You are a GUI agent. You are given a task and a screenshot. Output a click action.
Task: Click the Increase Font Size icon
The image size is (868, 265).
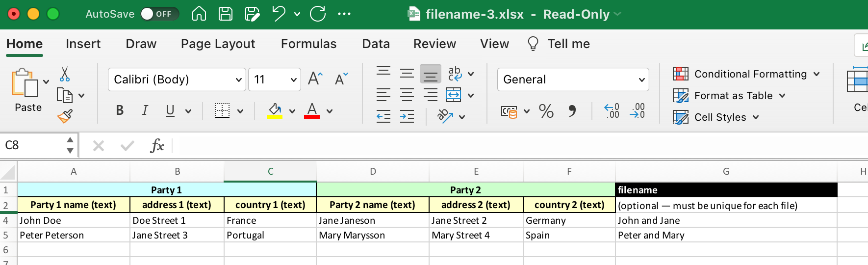tap(315, 79)
